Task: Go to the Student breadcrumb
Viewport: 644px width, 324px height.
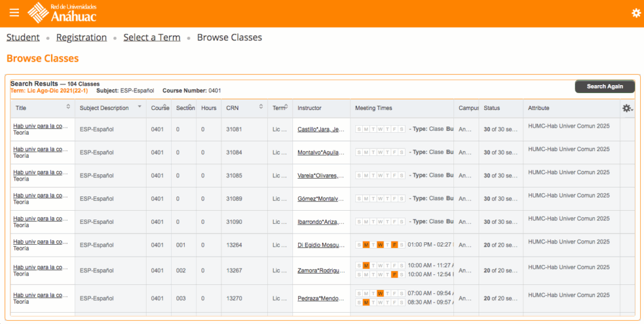Action: (x=23, y=37)
